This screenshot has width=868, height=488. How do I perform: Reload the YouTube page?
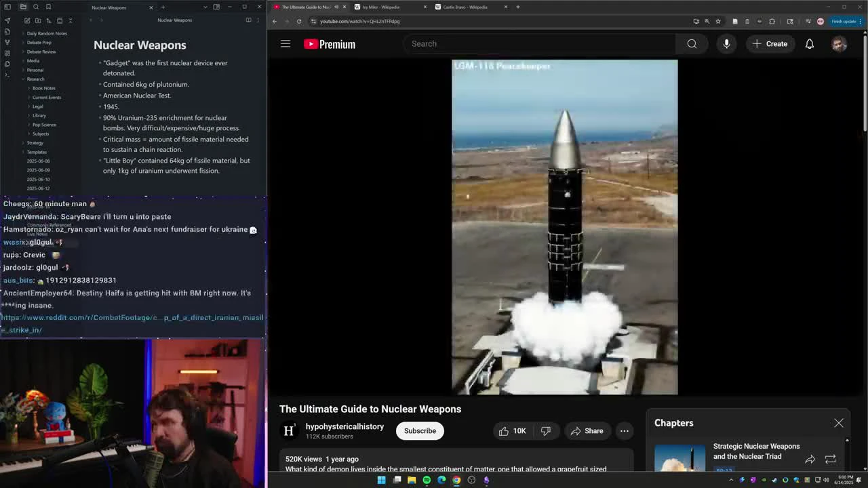tap(299, 21)
